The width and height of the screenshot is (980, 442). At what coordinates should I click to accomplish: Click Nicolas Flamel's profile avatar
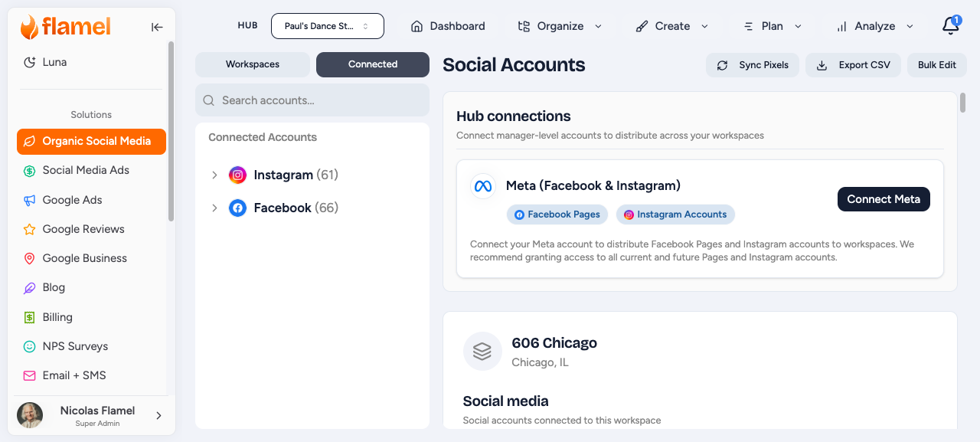click(31, 415)
